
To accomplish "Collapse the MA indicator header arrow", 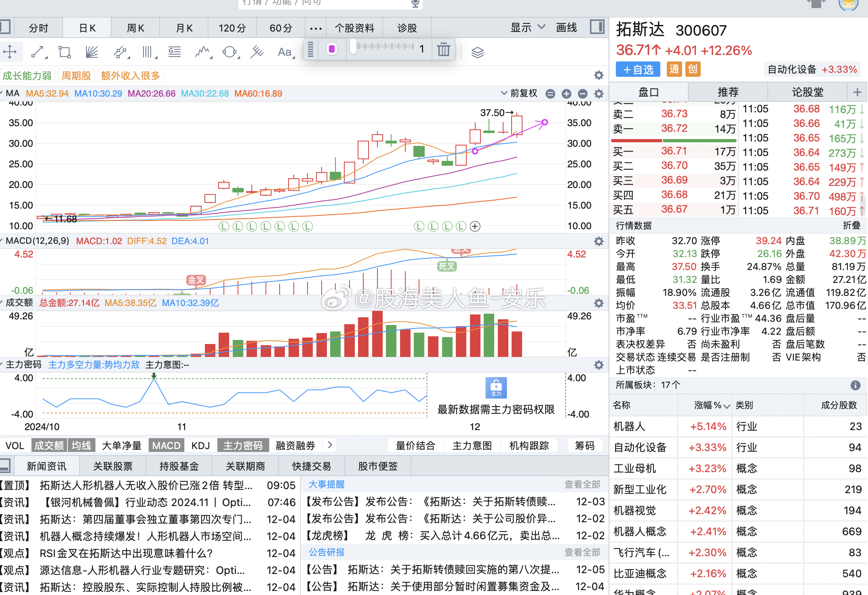I will pyautogui.click(x=2, y=93).
